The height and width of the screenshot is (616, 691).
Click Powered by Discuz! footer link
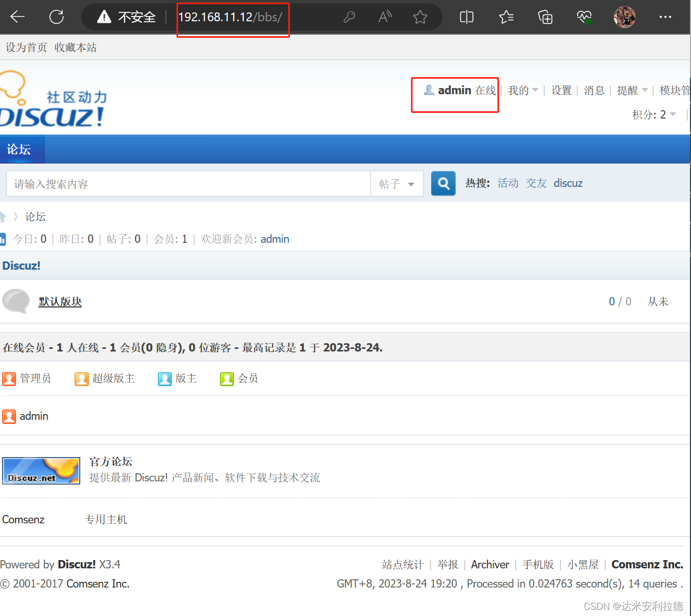[x=77, y=564]
